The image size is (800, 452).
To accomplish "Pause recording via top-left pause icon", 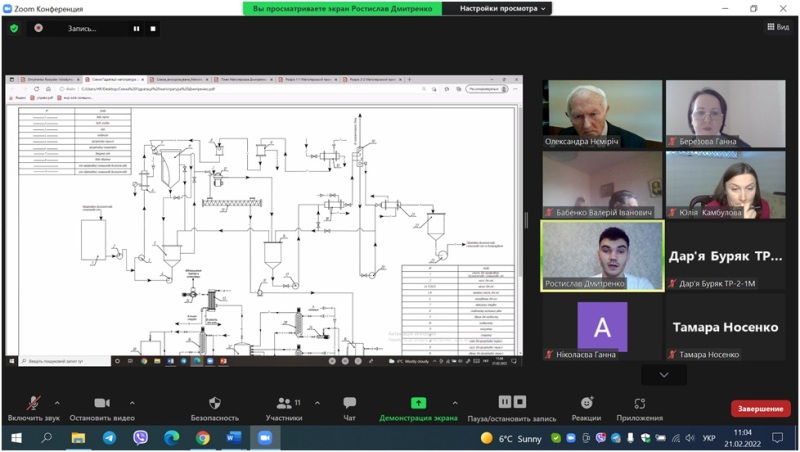I will 136,29.
